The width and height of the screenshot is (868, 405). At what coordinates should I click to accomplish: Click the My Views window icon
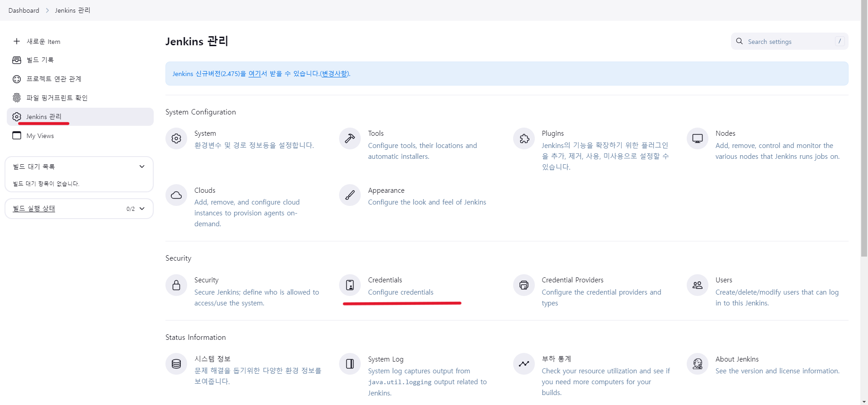click(17, 136)
